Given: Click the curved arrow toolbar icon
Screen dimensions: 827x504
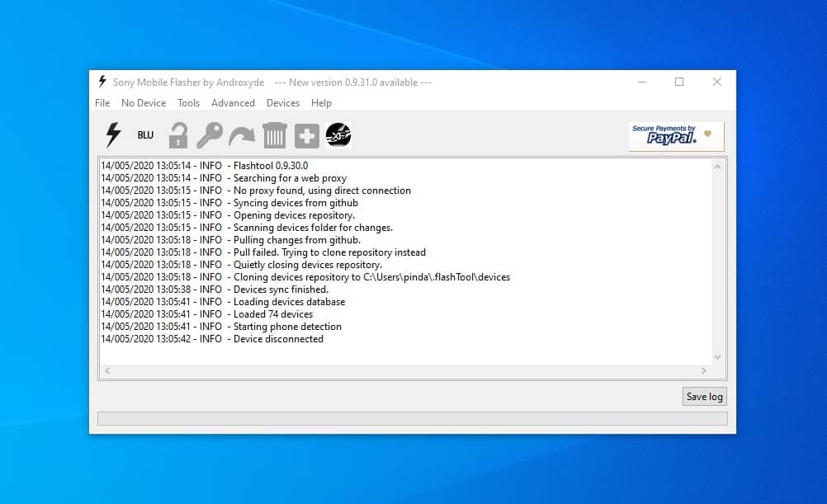Looking at the screenshot, I should click(x=241, y=134).
